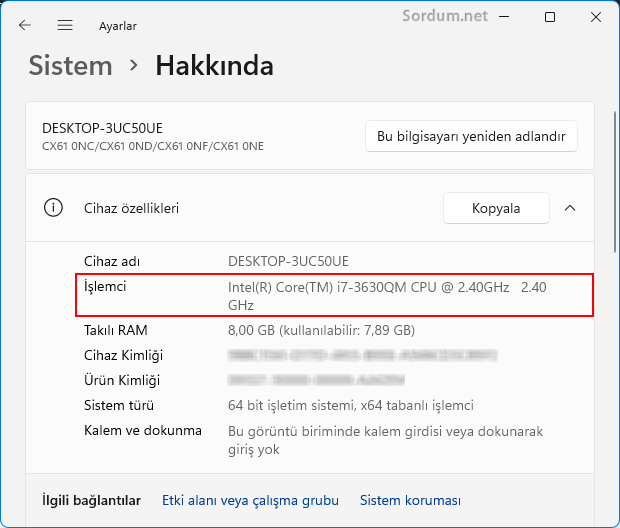This screenshot has height=528, width=620.
Task: Select the CX61 0NC/CX61 0ND model text
Action: [153, 146]
